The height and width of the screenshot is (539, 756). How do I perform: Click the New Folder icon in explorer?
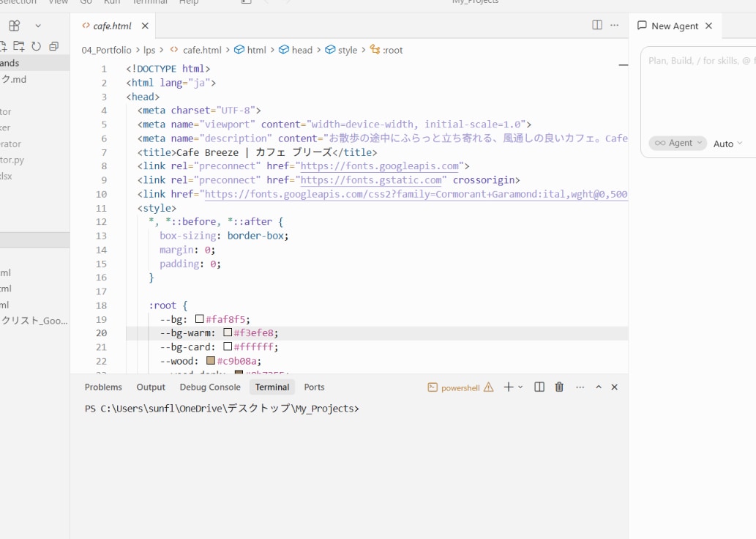point(19,46)
